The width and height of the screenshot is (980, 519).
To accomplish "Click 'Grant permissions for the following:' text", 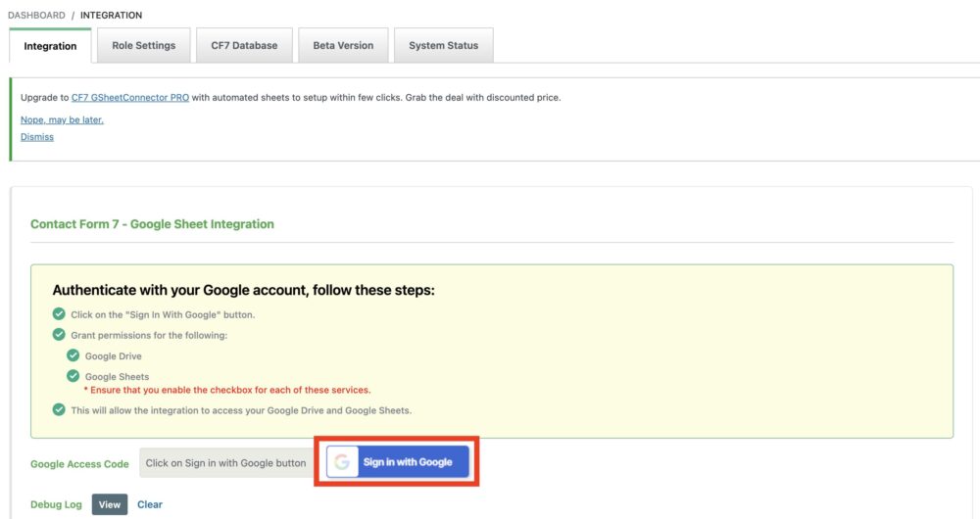I will tap(149, 335).
